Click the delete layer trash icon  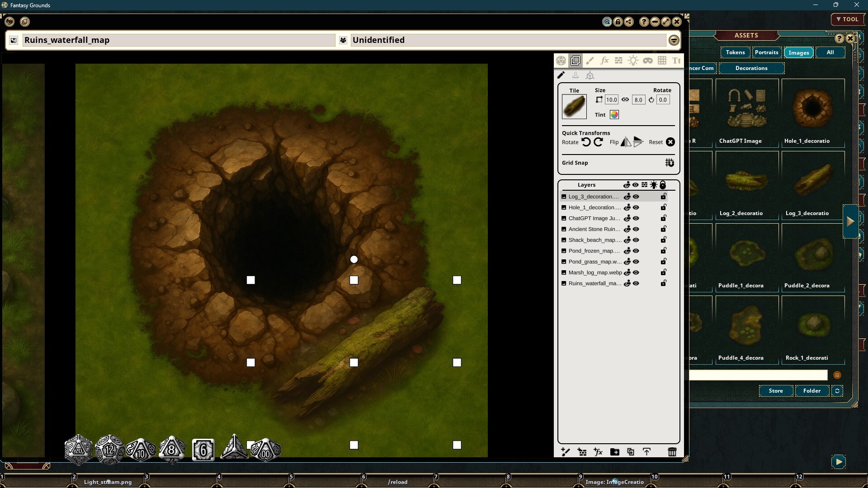(672, 452)
